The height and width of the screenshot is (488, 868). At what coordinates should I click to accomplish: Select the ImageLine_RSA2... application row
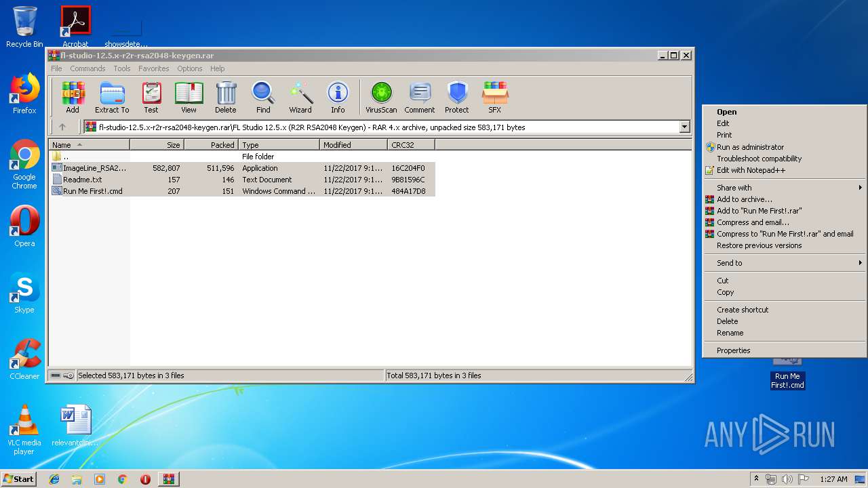(x=242, y=168)
